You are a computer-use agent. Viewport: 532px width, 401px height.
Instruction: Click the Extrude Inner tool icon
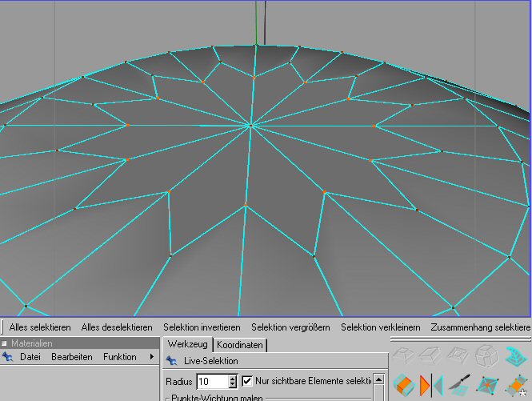tap(458, 355)
